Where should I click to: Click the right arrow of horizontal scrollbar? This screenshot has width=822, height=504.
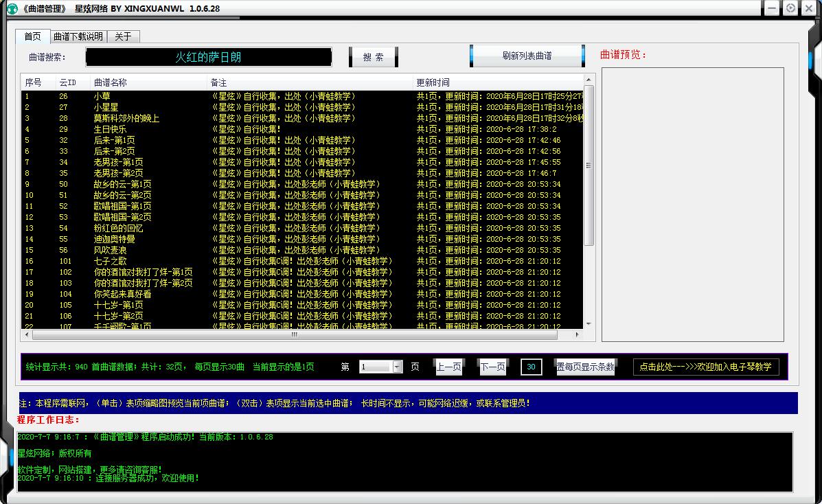pos(576,335)
